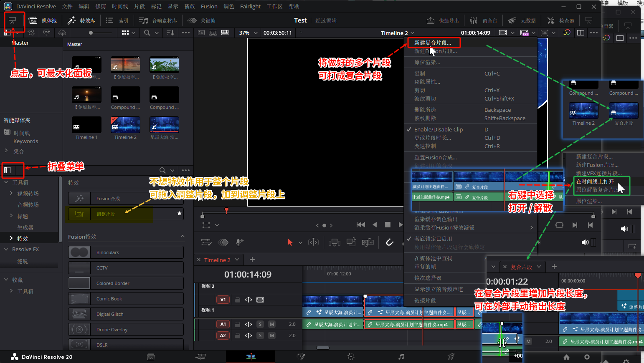Collapse the 收藏 favorites node
This screenshot has width=644, height=363.
click(x=6, y=280)
